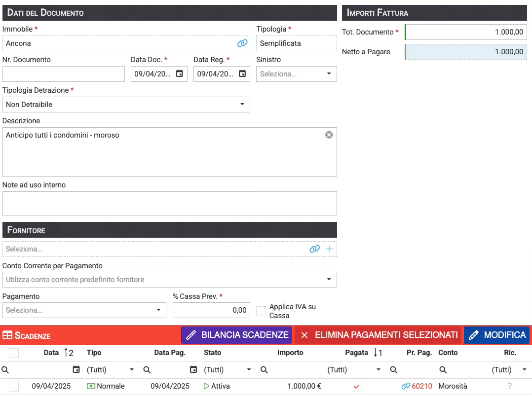Screen dimensions: 532x397
Task: Click the Bilancia Scadenze button
Action: (236, 335)
